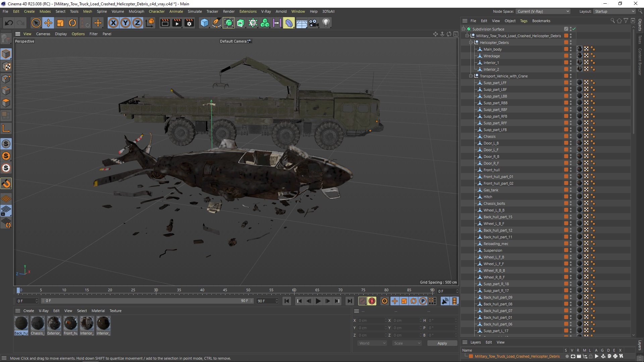Select the Live Selection tool
Image resolution: width=644 pixels, height=362 pixels.
click(36, 23)
